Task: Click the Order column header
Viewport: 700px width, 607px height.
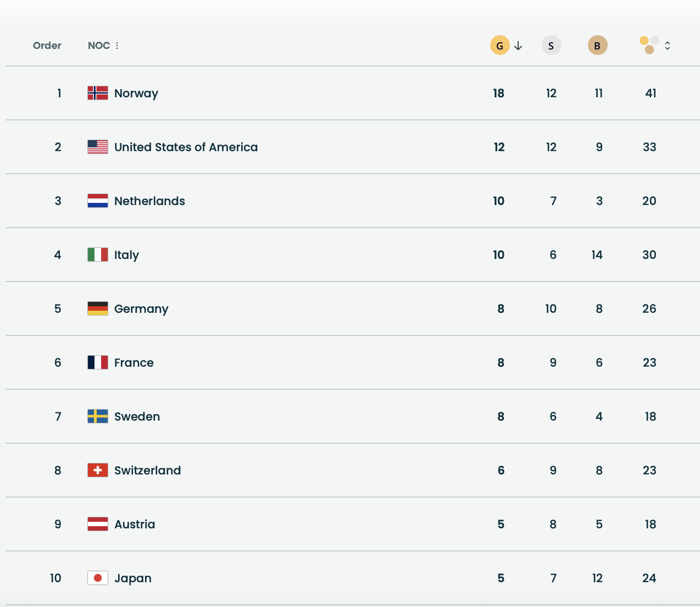Action: pyautogui.click(x=47, y=46)
